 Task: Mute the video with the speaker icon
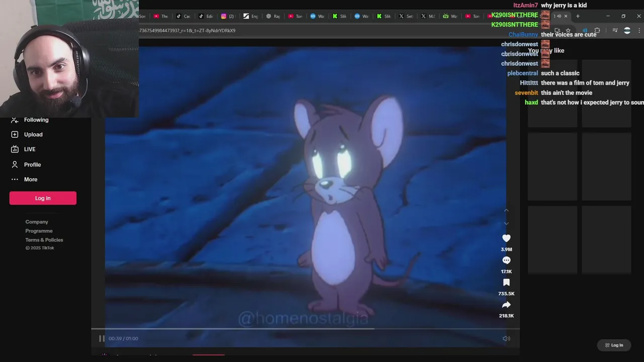pos(506,338)
